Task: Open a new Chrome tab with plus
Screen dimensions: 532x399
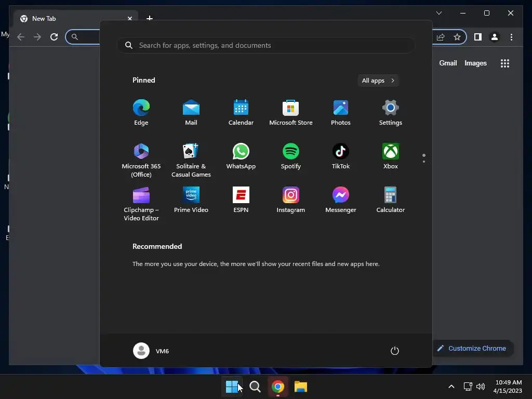Action: point(149,18)
